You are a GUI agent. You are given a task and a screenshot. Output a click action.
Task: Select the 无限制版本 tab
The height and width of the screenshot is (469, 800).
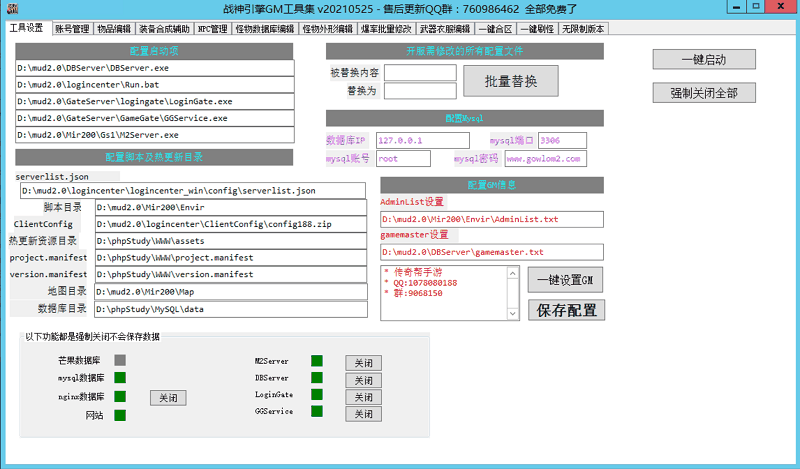click(583, 29)
